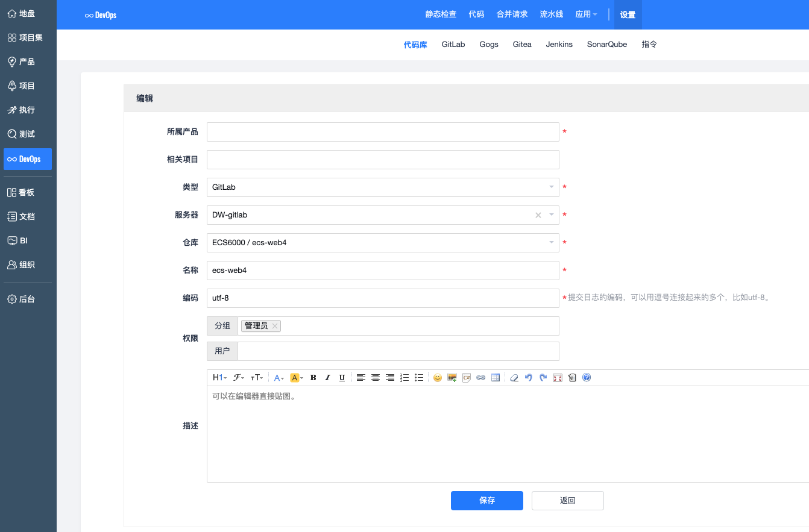Toggle bold formatting in description editor
The height and width of the screenshot is (532, 809).
[x=313, y=378]
